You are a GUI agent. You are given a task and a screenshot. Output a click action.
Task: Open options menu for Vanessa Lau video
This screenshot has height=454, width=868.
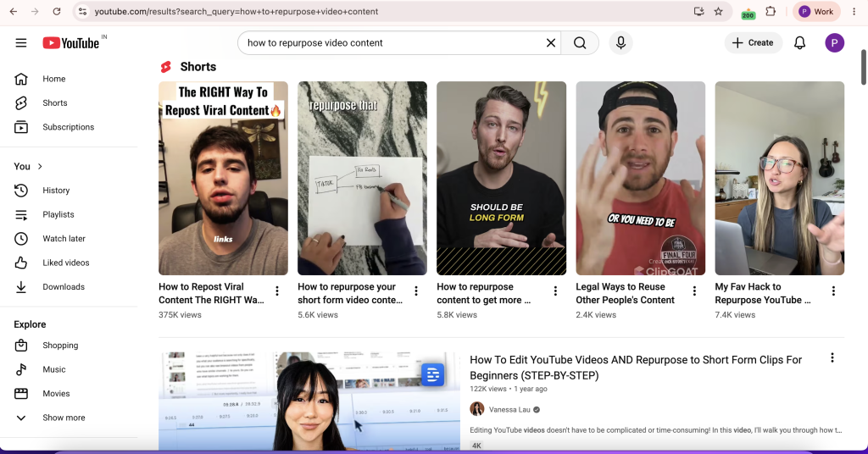pos(832,357)
